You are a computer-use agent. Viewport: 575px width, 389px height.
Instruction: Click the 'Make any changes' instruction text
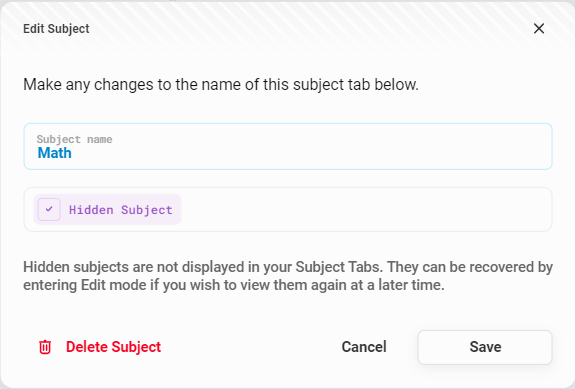221,85
